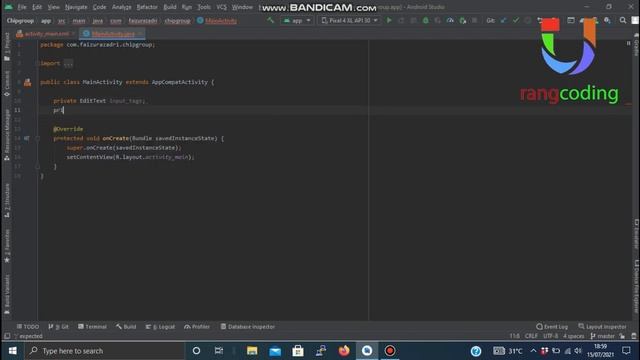The width and height of the screenshot is (640, 360).
Task: Run the app with the green play button
Action: click(389, 20)
